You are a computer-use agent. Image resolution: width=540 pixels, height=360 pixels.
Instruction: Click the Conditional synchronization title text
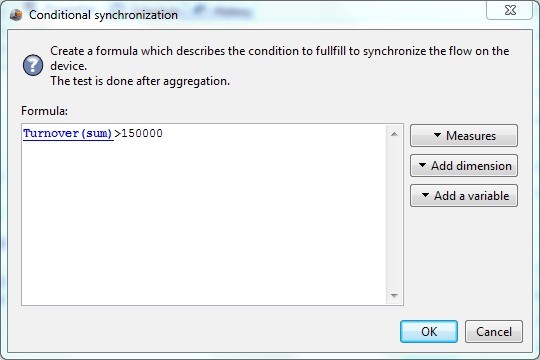(x=103, y=15)
